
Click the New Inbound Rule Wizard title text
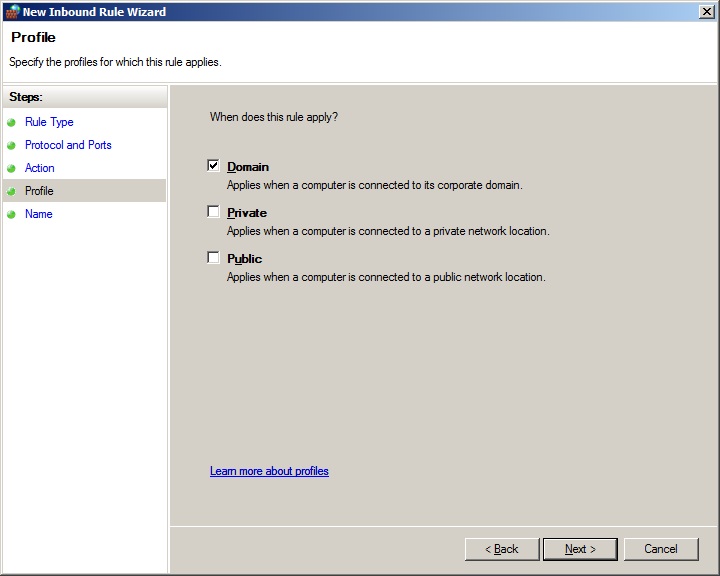[x=94, y=12]
